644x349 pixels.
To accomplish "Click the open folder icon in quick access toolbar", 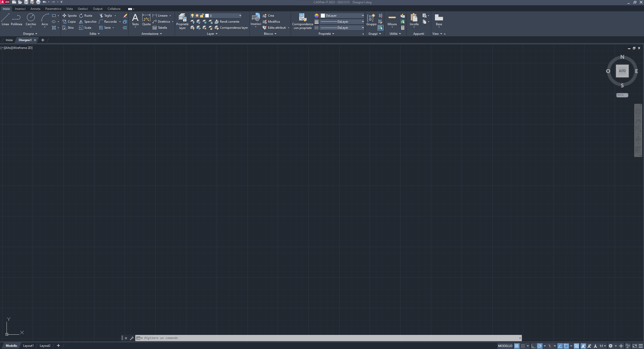I will coord(20,2).
